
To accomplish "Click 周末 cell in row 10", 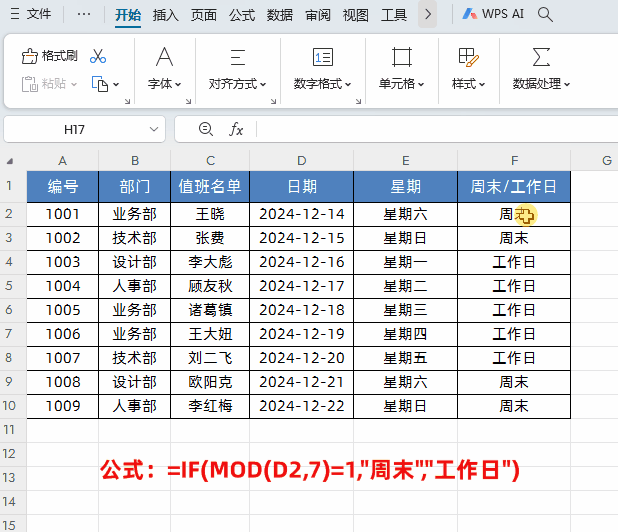I will tap(514, 406).
